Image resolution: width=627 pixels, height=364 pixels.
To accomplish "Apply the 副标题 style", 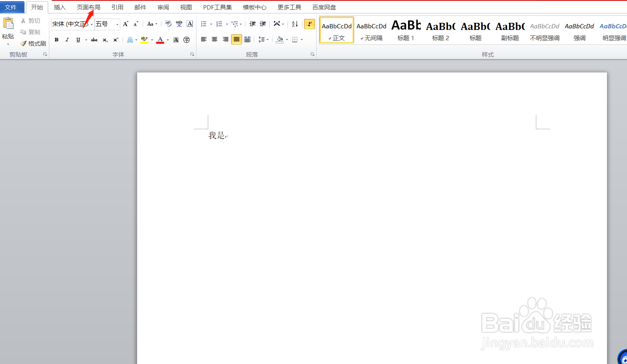I will (510, 30).
